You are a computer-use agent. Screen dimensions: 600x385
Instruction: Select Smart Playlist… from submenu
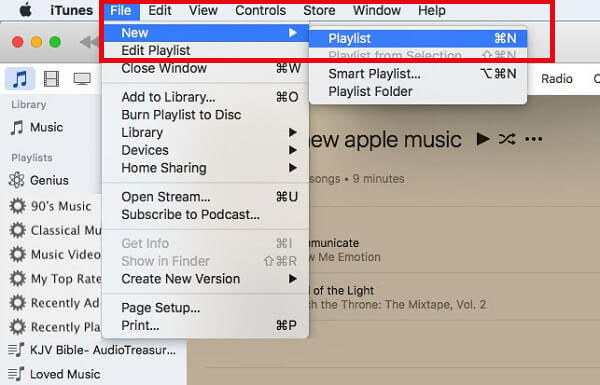418,73
